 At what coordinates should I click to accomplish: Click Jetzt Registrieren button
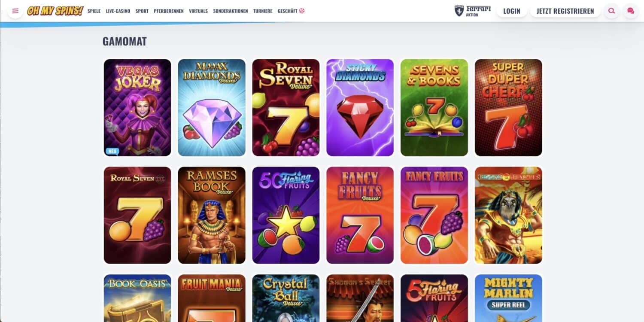pos(565,11)
